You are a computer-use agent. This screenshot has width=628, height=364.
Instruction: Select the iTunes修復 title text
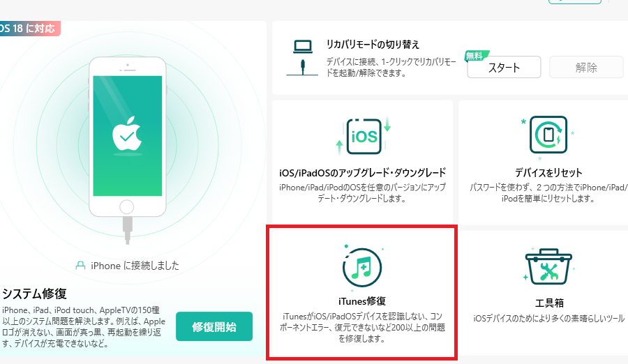click(361, 301)
